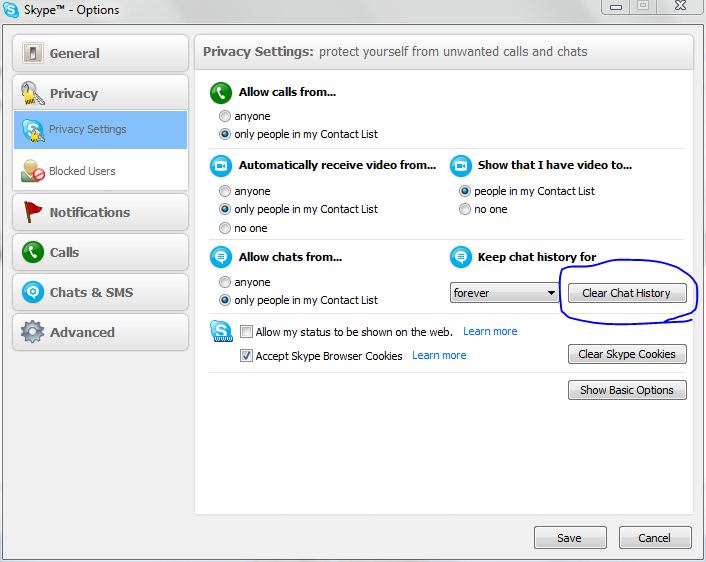Select 'anyone' under Automatically receive video
Viewport: 706px width, 562px height.
tap(225, 191)
